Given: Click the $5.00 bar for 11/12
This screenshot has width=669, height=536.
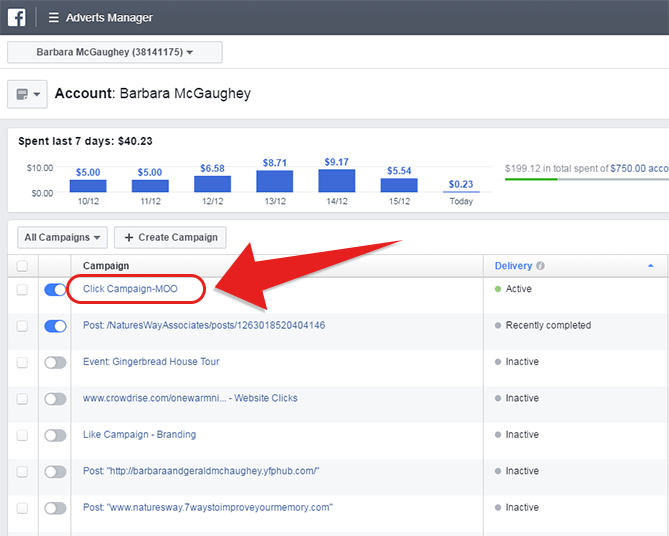Looking at the screenshot, I should 150,186.
